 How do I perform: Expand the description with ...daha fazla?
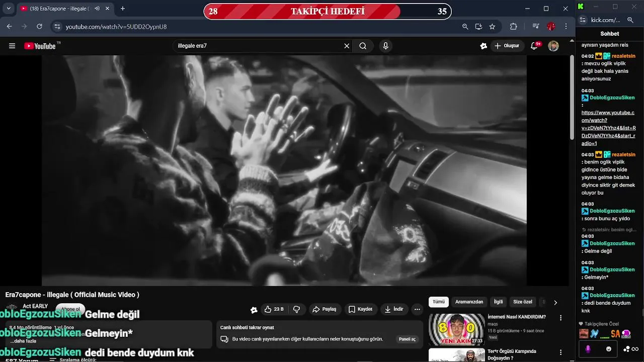[x=24, y=341]
